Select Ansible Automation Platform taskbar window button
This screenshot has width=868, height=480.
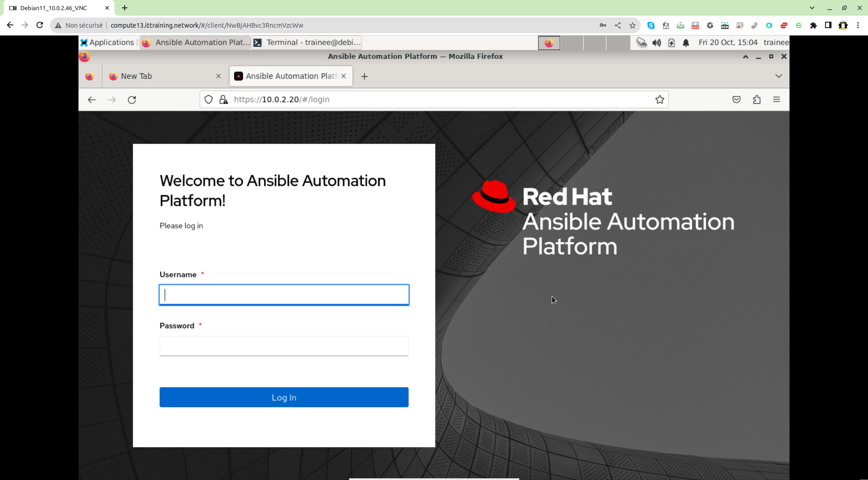196,42
